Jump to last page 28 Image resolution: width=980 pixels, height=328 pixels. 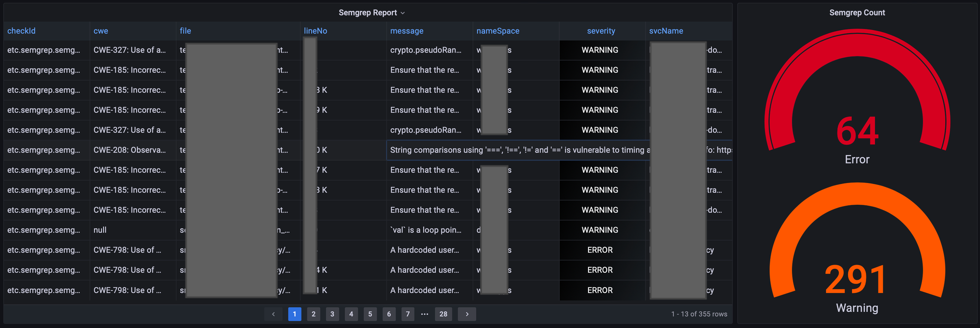coord(443,314)
